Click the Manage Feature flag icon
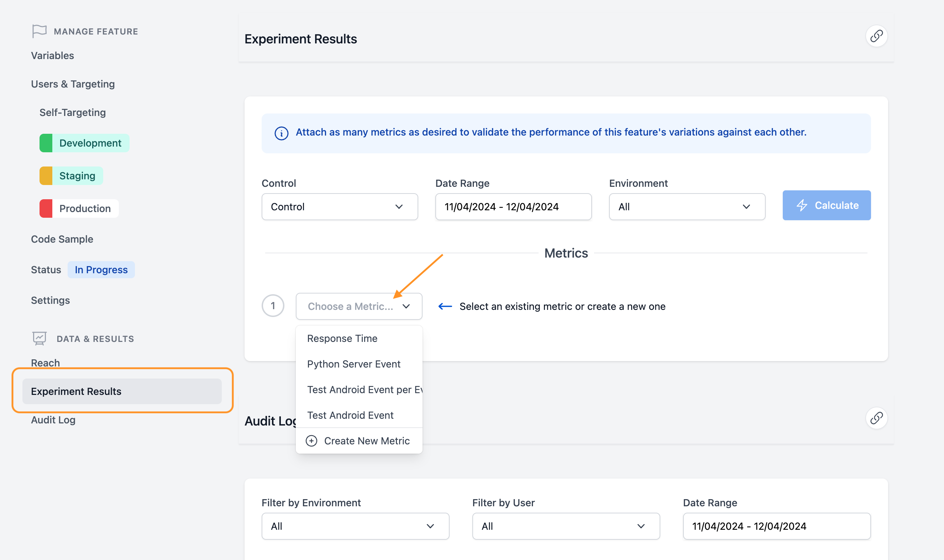Screen dimensions: 944x560 tap(39, 31)
